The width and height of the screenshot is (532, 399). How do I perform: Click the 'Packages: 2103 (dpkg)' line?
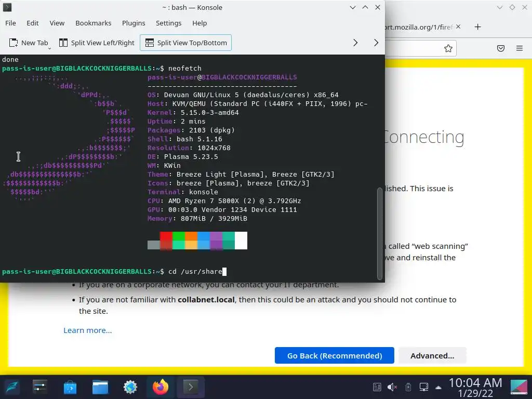tap(191, 130)
